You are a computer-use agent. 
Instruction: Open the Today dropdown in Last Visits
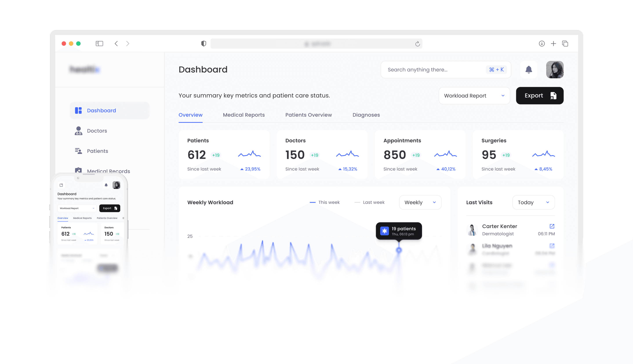tap(533, 202)
